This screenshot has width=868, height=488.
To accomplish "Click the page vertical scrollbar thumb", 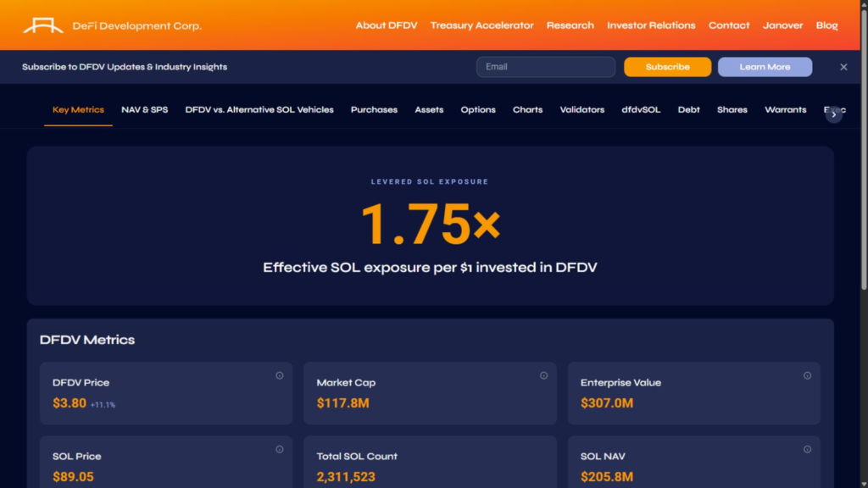I will pyautogui.click(x=864, y=149).
